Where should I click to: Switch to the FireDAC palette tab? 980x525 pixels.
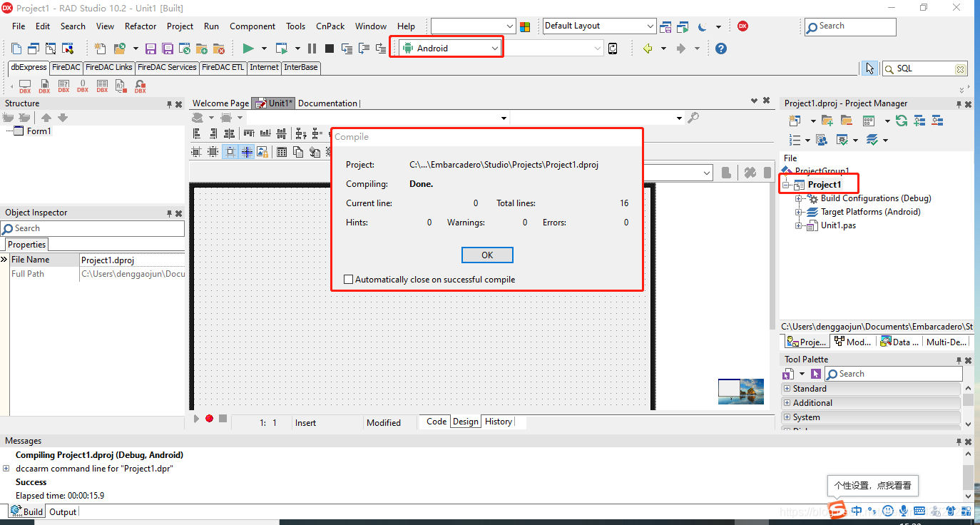click(x=66, y=67)
